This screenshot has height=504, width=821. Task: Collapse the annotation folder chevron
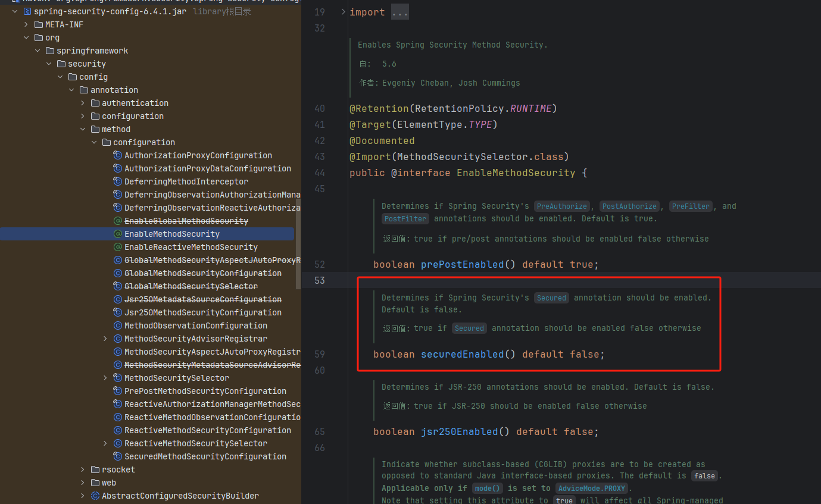pos(71,90)
